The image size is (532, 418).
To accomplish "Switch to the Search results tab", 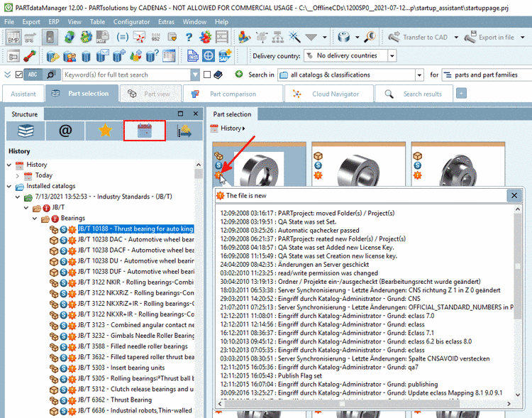I will pos(414,94).
